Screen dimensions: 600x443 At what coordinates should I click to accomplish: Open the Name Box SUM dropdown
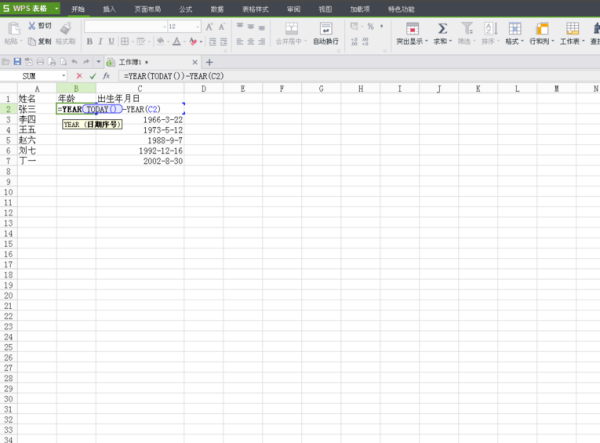[64, 76]
